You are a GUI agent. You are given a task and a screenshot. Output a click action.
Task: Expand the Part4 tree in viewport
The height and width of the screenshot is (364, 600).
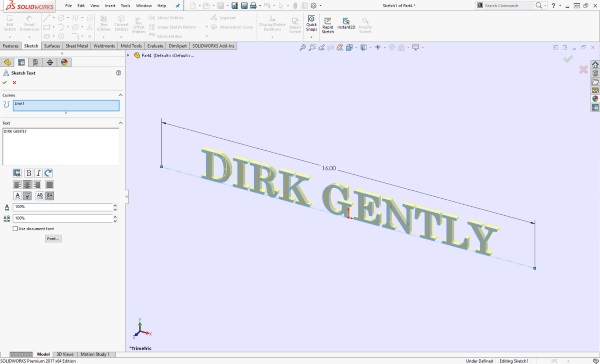128,55
